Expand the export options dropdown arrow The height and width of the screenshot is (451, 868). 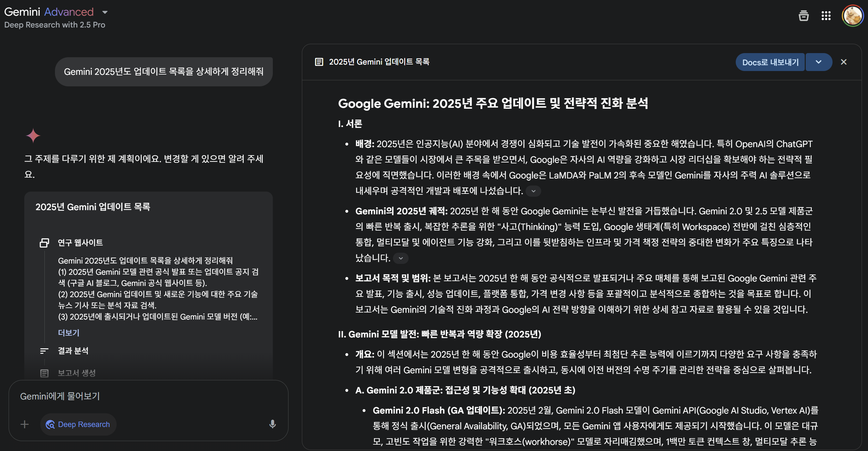click(818, 62)
